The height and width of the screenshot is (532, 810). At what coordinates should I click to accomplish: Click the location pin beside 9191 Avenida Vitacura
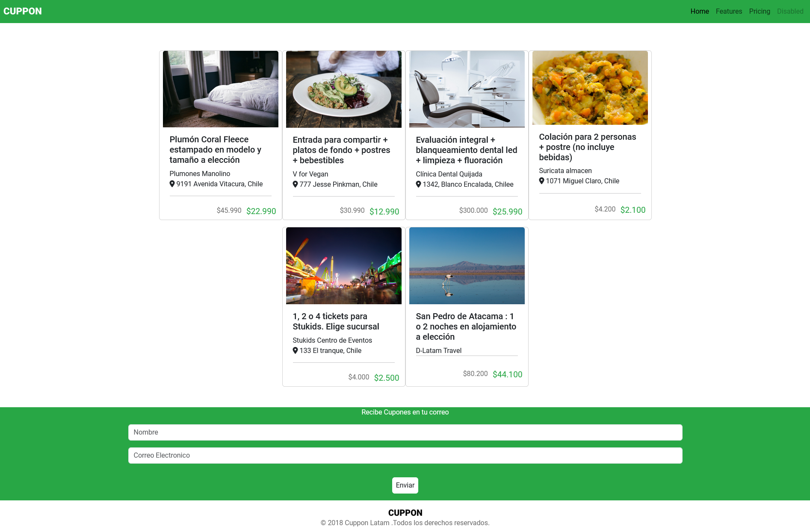click(172, 184)
